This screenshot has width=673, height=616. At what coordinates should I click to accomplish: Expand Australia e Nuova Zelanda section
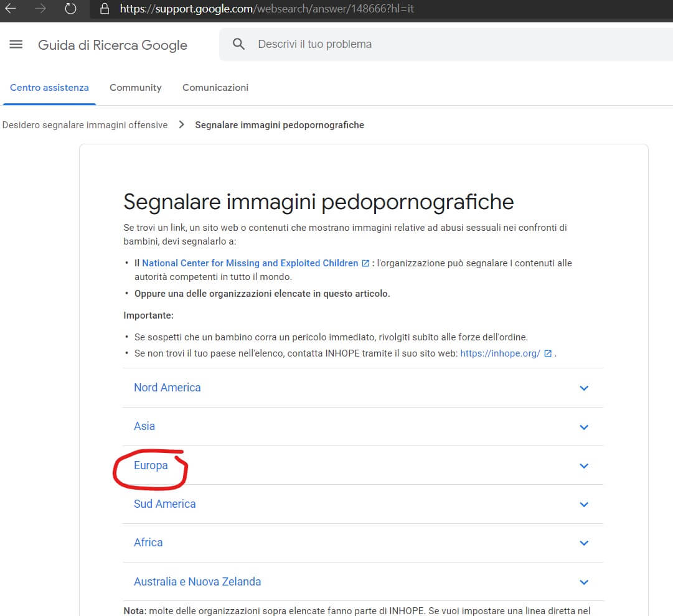(x=197, y=582)
